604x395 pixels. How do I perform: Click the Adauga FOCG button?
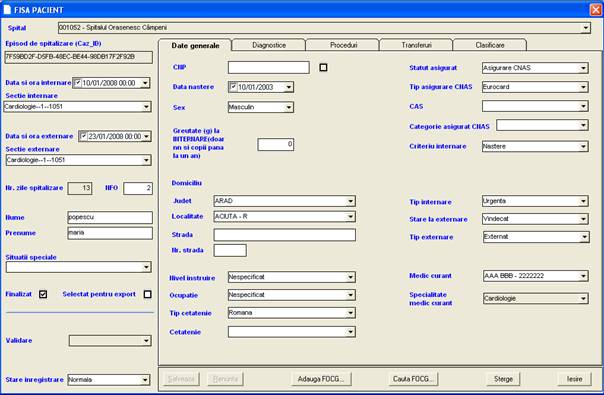click(x=322, y=379)
